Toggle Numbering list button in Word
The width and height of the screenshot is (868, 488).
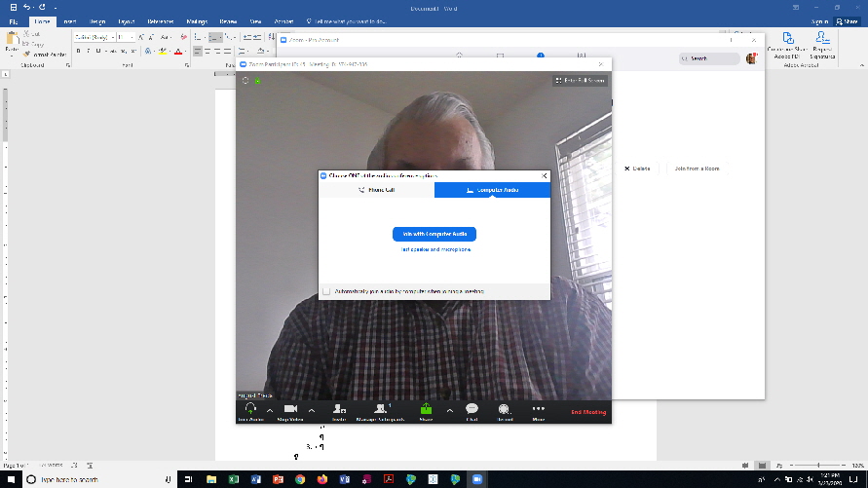[x=214, y=37]
